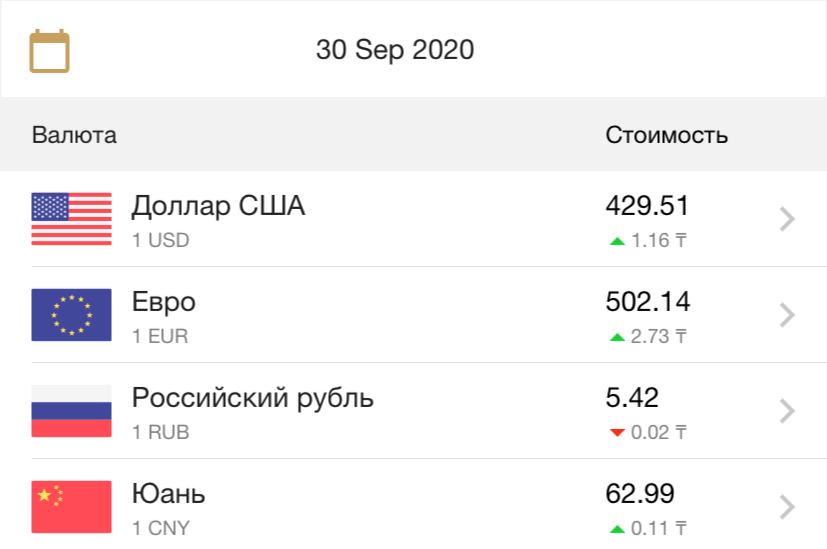Click the Валюта column header
This screenshot has width=827, height=549.
(x=74, y=135)
